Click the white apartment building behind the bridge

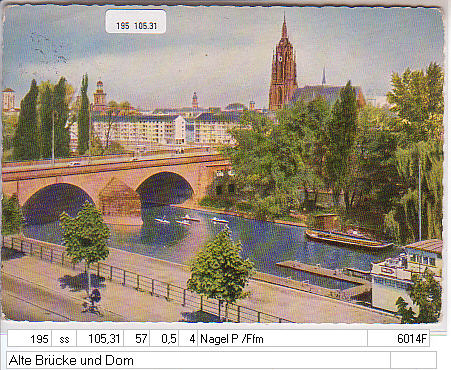click(x=138, y=129)
